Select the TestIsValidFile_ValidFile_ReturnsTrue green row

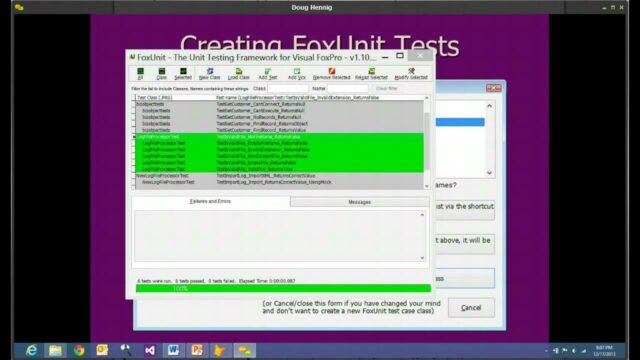[x=279, y=169]
